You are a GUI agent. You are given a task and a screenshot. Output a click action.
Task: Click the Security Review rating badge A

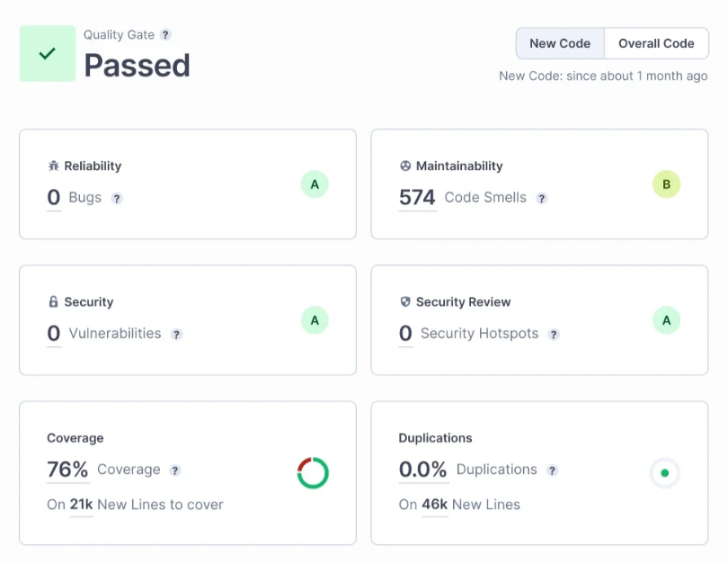coord(665,319)
